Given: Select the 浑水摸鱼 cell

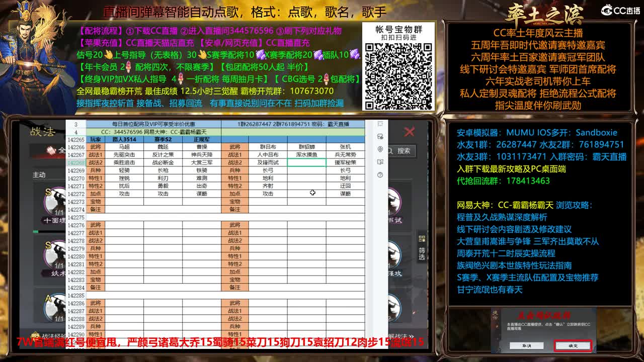Looking at the screenshot, I should pos(306,155).
